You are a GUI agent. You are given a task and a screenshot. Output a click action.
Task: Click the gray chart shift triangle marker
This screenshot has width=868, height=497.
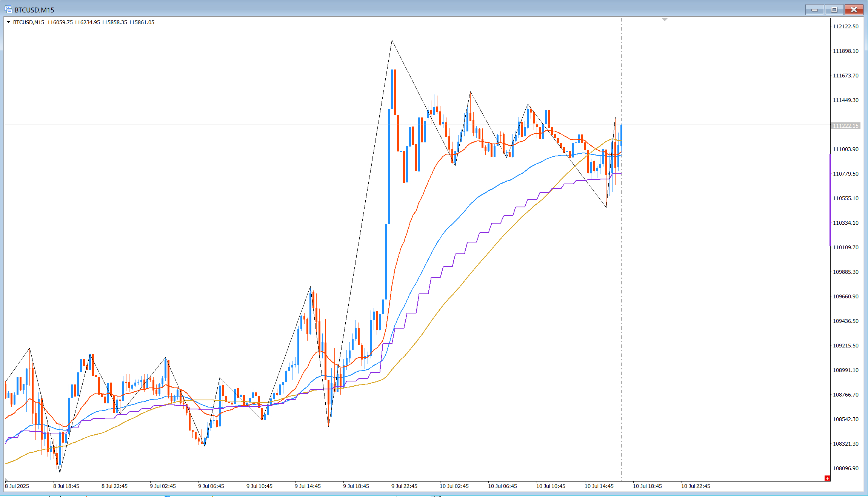tap(665, 19)
